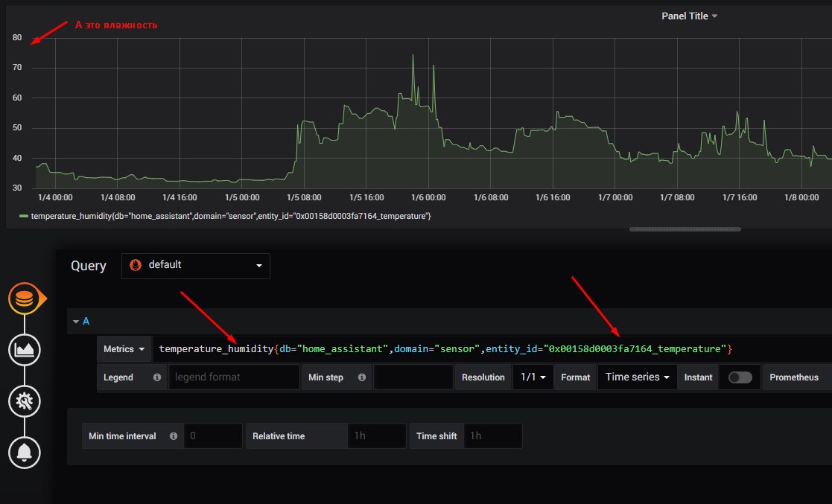Click the temperature_humidity query expression field
Image resolution: width=832 pixels, height=504 pixels.
point(492,349)
